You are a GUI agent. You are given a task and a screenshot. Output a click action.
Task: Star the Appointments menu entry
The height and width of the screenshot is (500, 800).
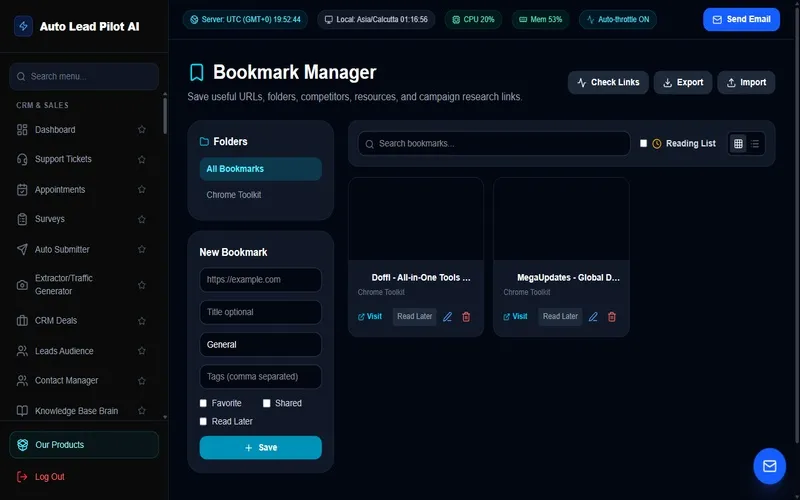pos(142,189)
